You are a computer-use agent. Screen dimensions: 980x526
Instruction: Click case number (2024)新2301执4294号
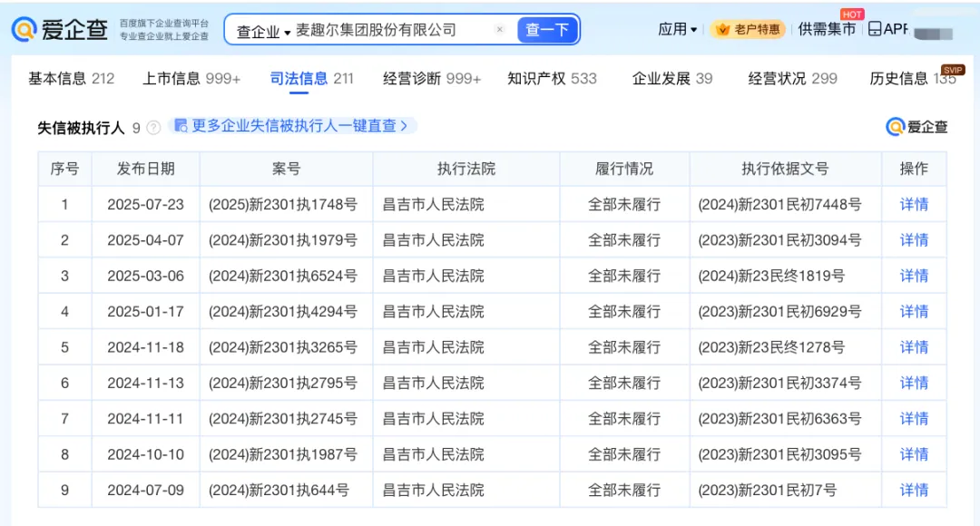click(283, 311)
